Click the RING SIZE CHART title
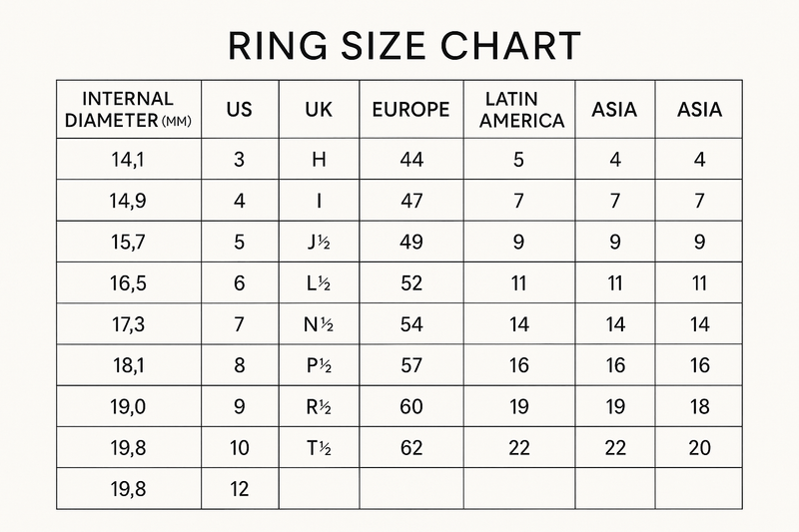 (x=403, y=45)
